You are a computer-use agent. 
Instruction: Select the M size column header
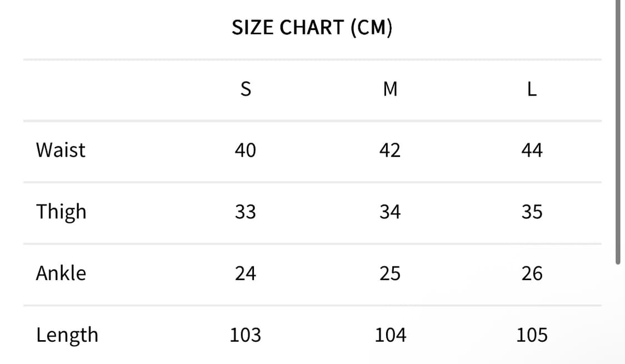click(x=390, y=89)
